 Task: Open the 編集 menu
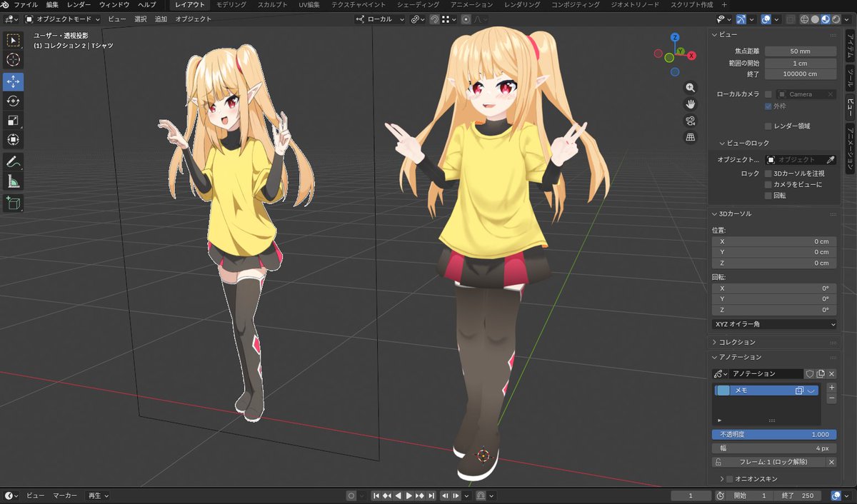pos(52,5)
